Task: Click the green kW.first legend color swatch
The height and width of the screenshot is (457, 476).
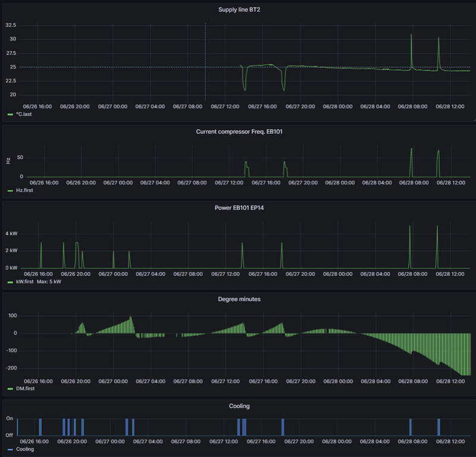Action: point(10,282)
